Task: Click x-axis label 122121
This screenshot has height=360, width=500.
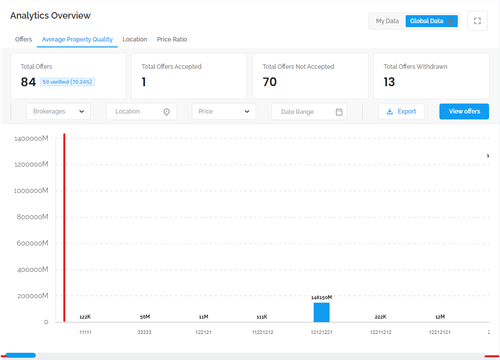Action: (203, 332)
